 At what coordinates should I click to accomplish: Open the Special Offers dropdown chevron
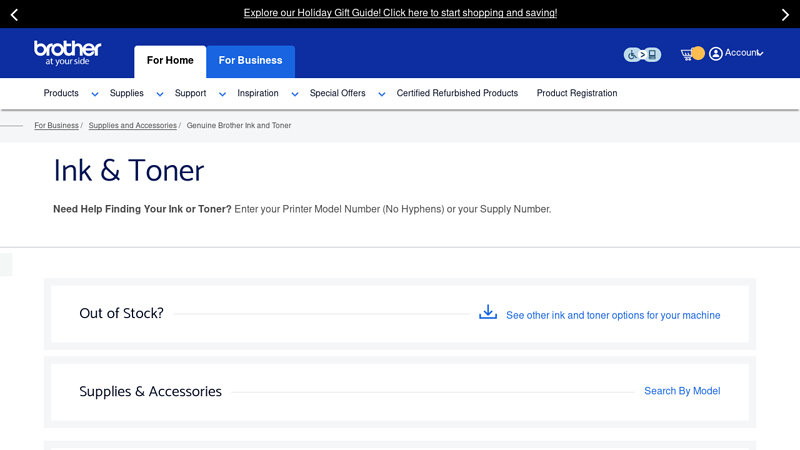click(x=382, y=94)
